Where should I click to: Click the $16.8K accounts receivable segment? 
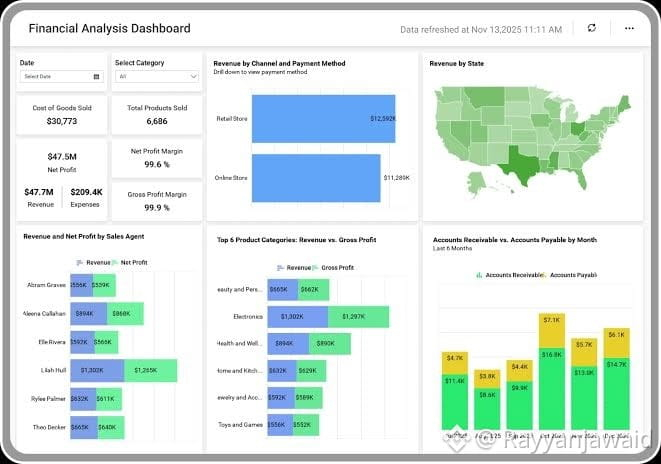tap(552, 389)
